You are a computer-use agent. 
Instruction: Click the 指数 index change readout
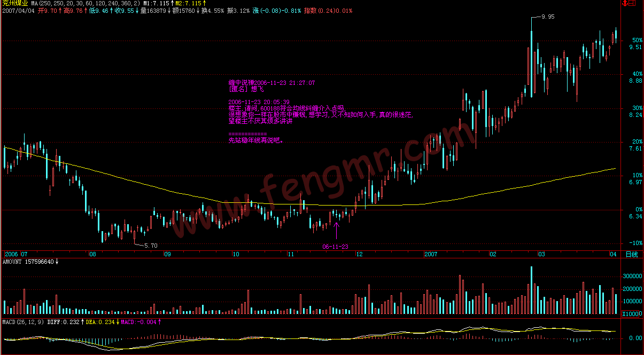(328, 11)
